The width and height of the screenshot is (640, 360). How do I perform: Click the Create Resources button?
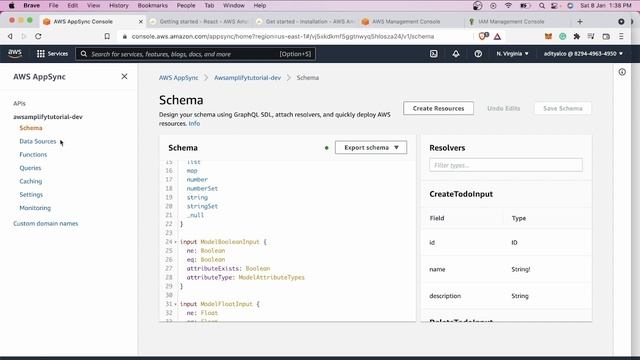(x=438, y=108)
